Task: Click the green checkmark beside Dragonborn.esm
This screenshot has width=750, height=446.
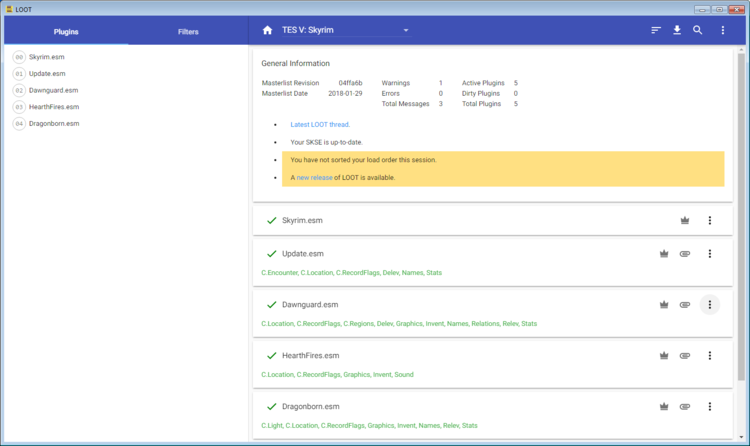Action: [272, 406]
